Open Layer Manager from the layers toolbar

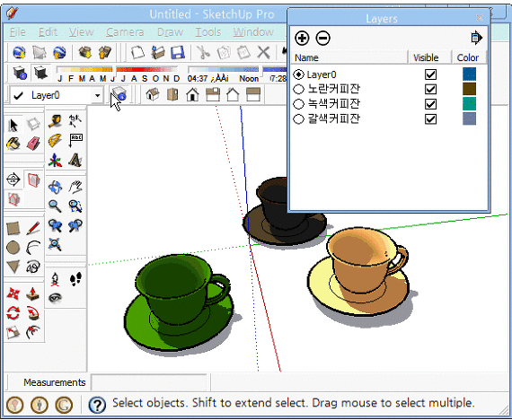tap(119, 94)
